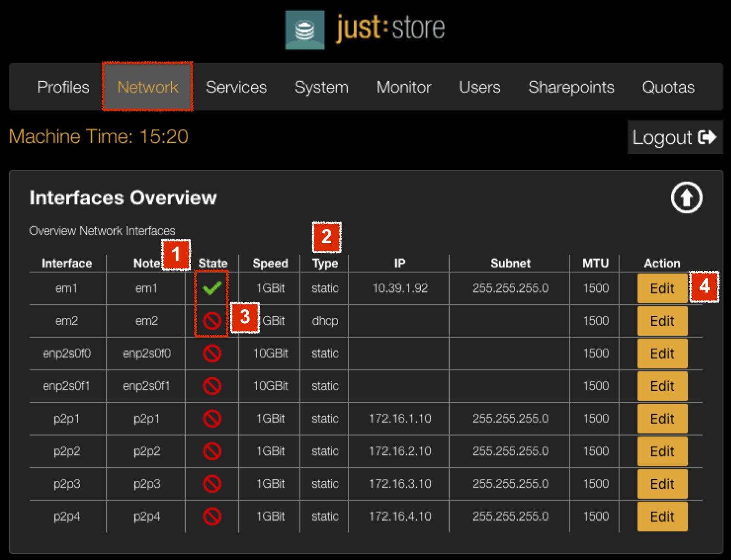The height and width of the screenshot is (560, 731).
Task: Log out using the Logout button
Action: click(x=675, y=137)
